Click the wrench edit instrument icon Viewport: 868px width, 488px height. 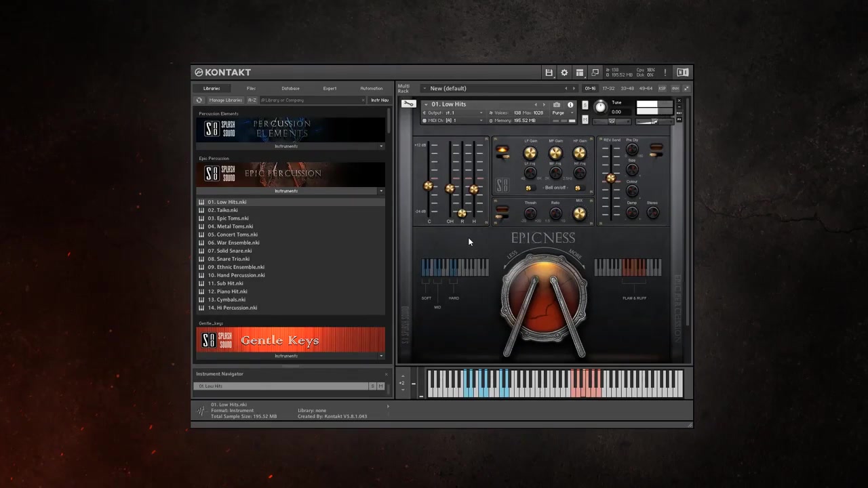408,104
